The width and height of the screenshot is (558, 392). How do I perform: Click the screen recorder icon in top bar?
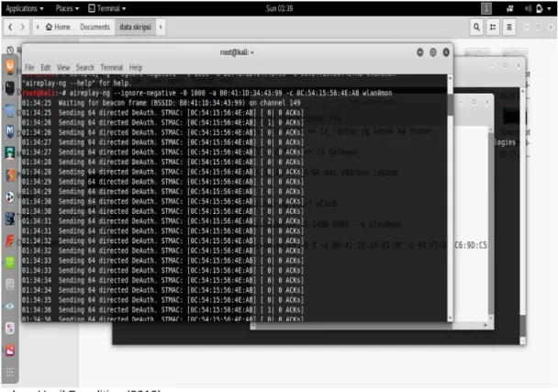pos(509,8)
